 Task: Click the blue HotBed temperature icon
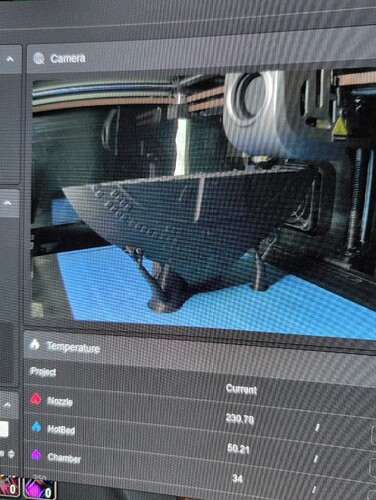click(36, 427)
